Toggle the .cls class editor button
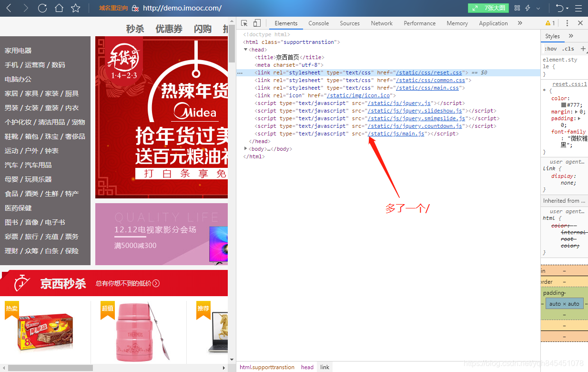This screenshot has width=588, height=372. [568, 49]
